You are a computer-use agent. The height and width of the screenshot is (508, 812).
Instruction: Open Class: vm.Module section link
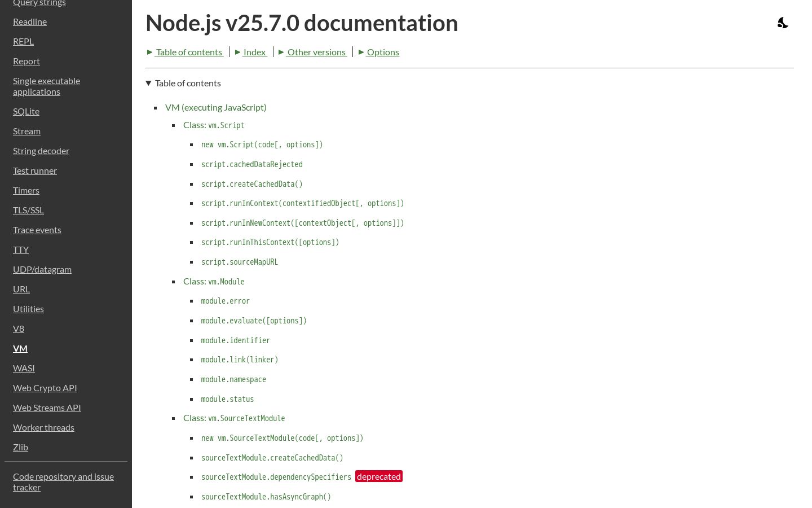coord(214,282)
